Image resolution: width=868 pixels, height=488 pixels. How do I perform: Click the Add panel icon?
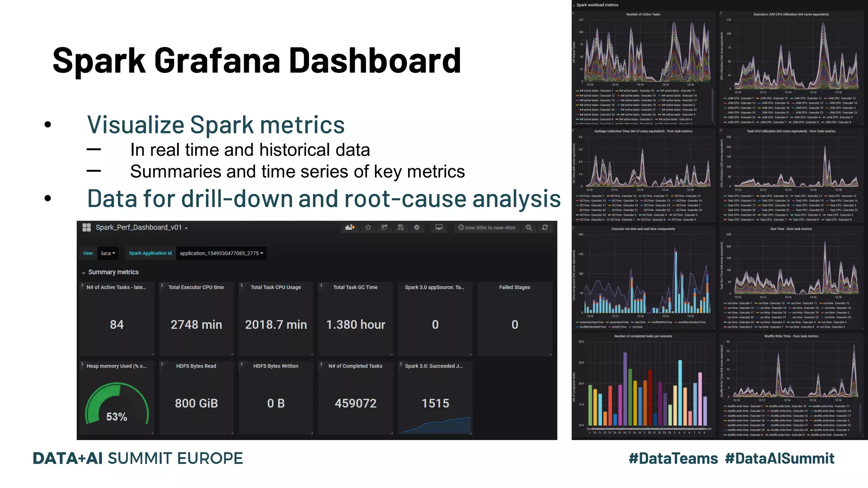tap(350, 227)
